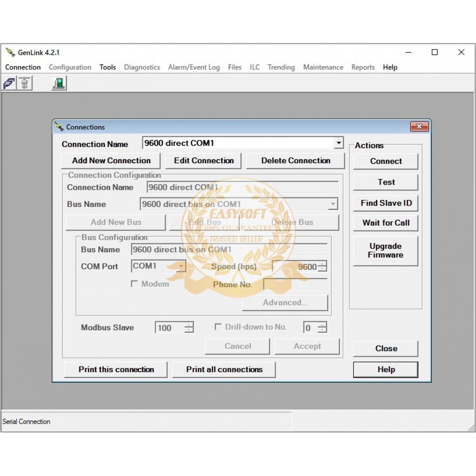This screenshot has height=476, width=476.
Task: Click the serial connect plug toolbar icon
Action: [9, 83]
